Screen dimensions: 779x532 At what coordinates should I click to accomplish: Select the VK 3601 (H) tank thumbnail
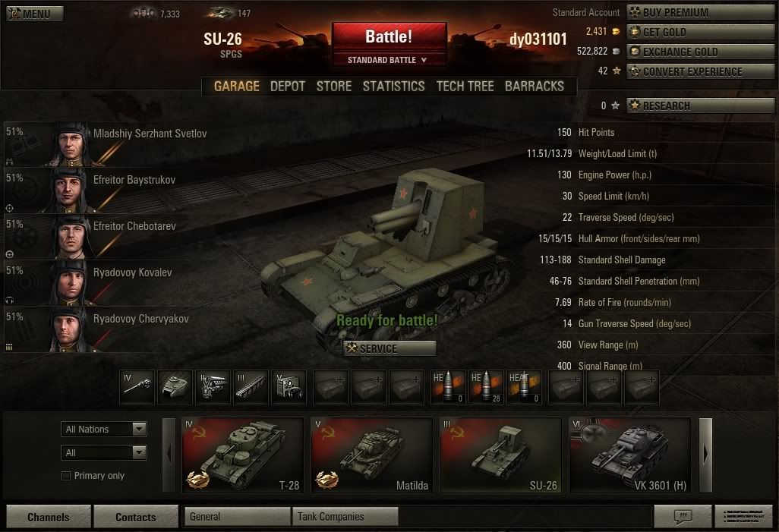(x=630, y=455)
